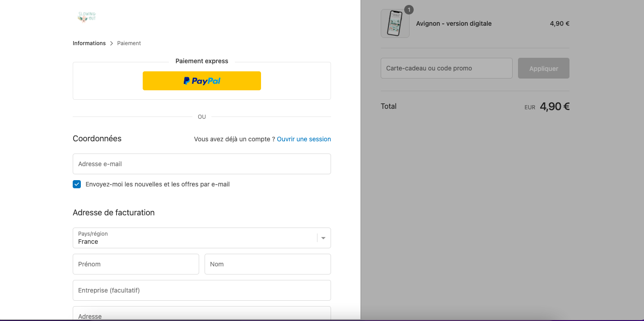Open the Informations breadcrumb step
This screenshot has height=321, width=644.
[89, 43]
